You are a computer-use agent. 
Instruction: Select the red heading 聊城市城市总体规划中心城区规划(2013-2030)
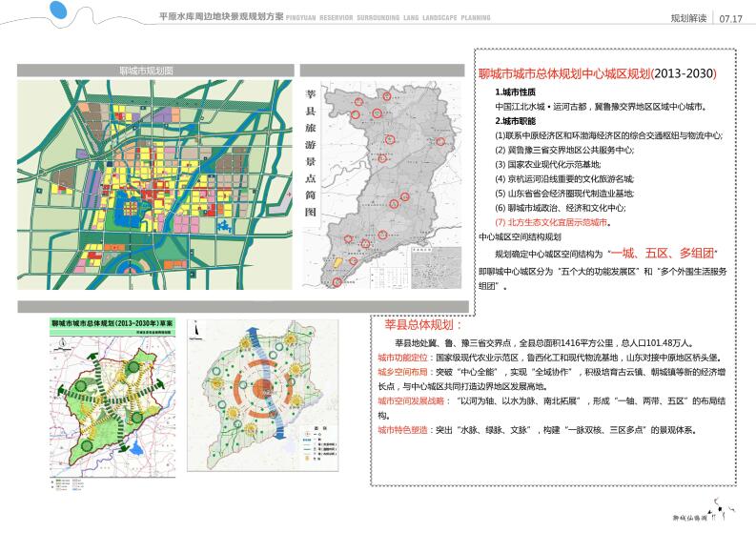pyautogui.click(x=598, y=73)
